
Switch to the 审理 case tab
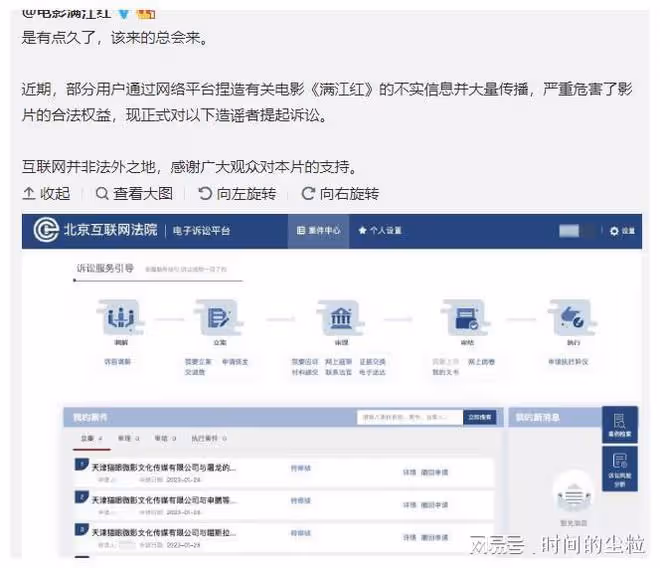click(128, 438)
